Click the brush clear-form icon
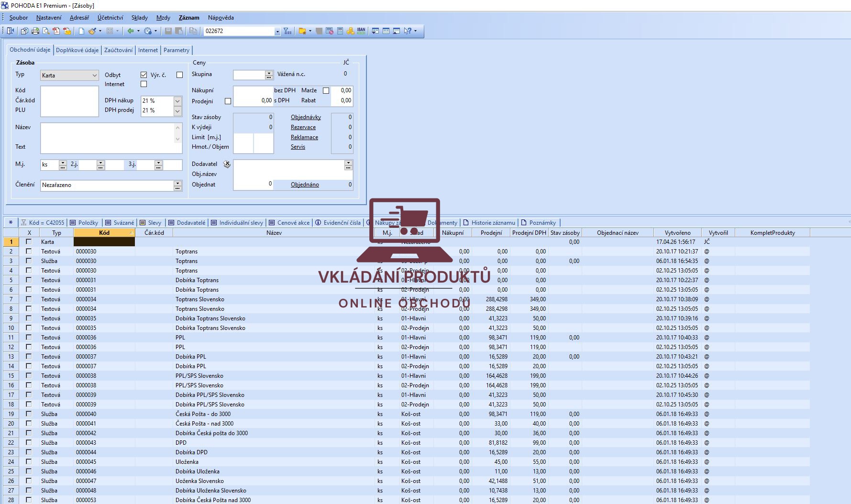The width and height of the screenshot is (851, 504). 92,31
